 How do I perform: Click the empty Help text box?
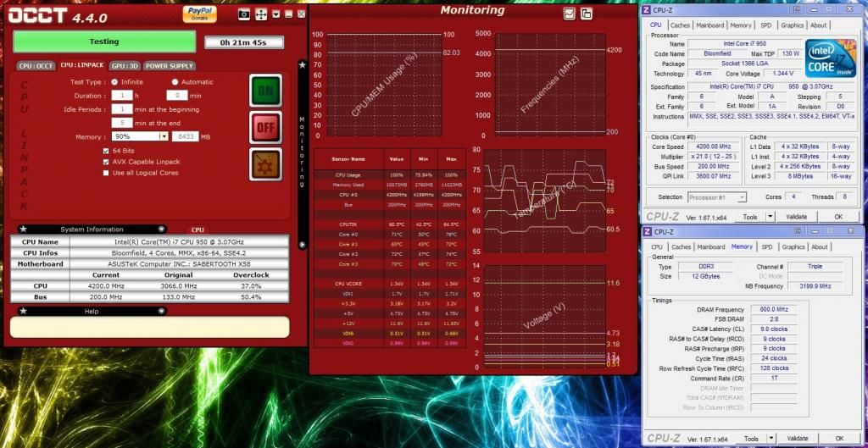pyautogui.click(x=149, y=327)
